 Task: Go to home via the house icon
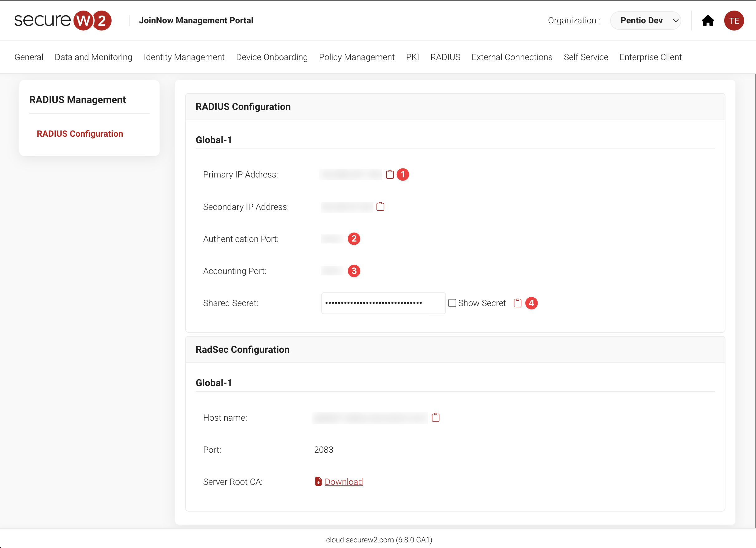(708, 21)
